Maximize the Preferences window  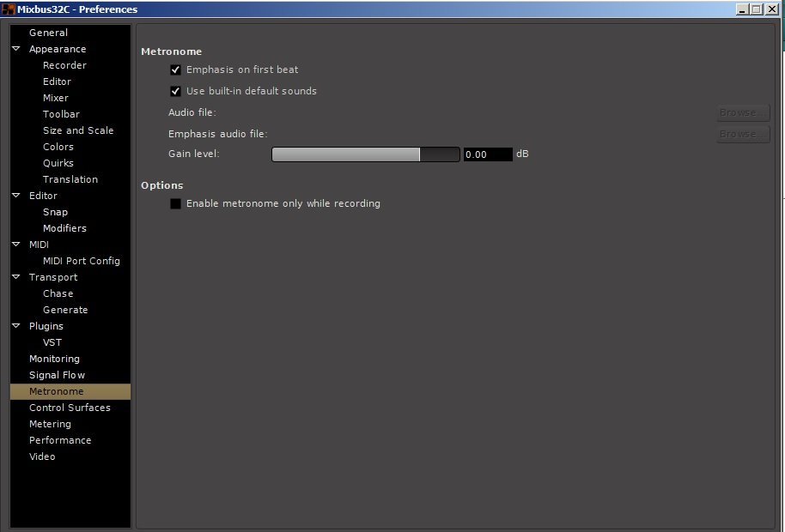point(757,9)
